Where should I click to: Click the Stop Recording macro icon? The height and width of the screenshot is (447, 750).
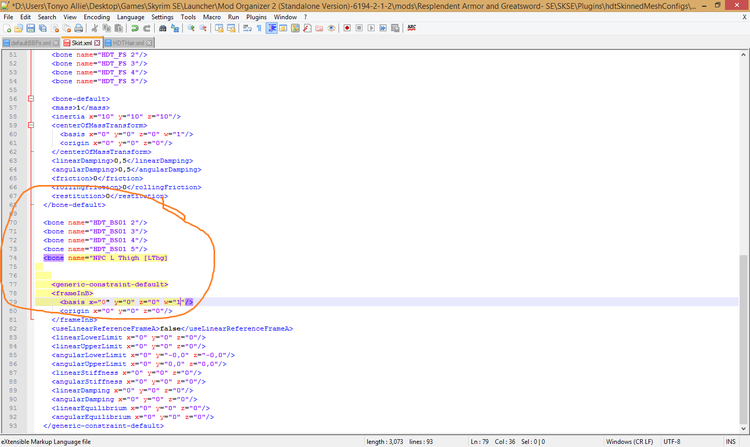coord(359,29)
